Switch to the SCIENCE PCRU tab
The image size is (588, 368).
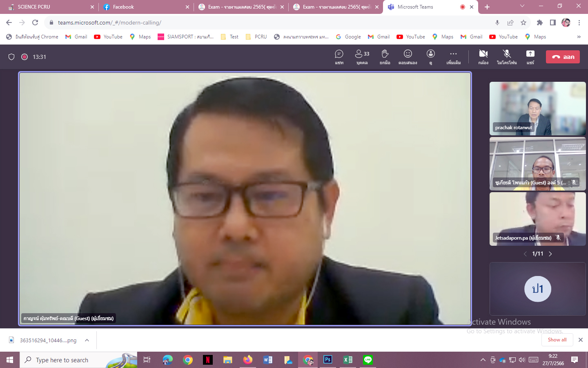tap(34, 7)
